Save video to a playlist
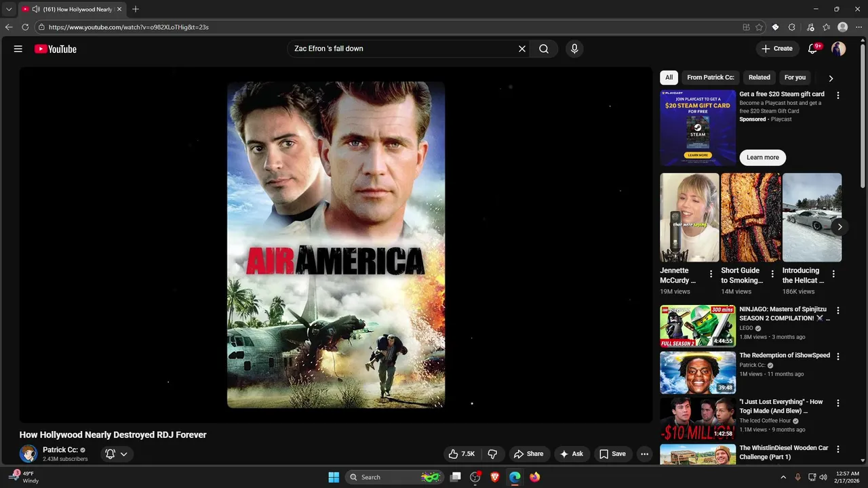The width and height of the screenshot is (868, 488). (612, 454)
